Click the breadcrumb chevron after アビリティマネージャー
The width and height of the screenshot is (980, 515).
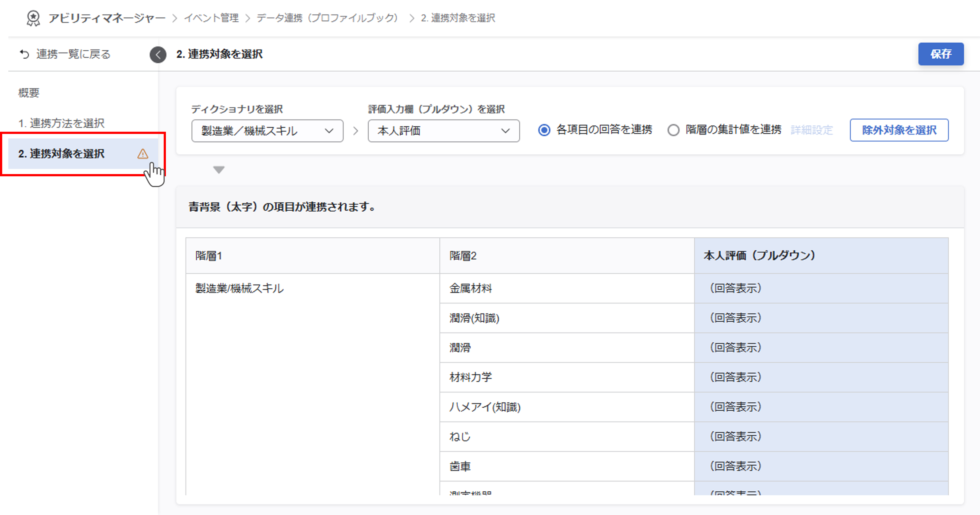point(174,18)
